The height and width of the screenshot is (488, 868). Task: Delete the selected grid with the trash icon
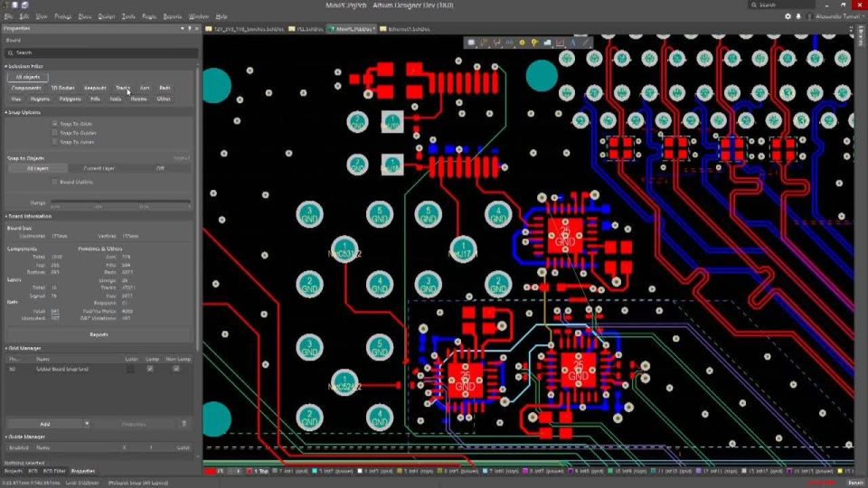point(184,424)
